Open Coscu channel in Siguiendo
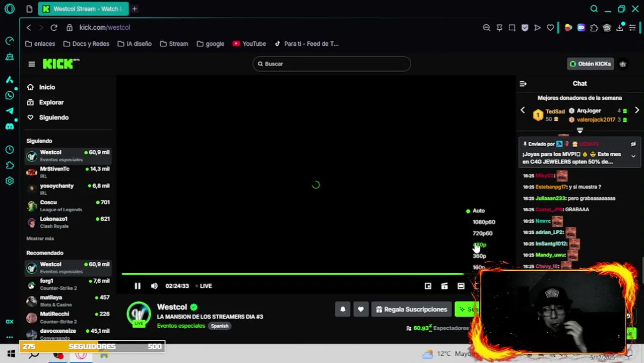This screenshot has width=644, height=363. click(68, 206)
